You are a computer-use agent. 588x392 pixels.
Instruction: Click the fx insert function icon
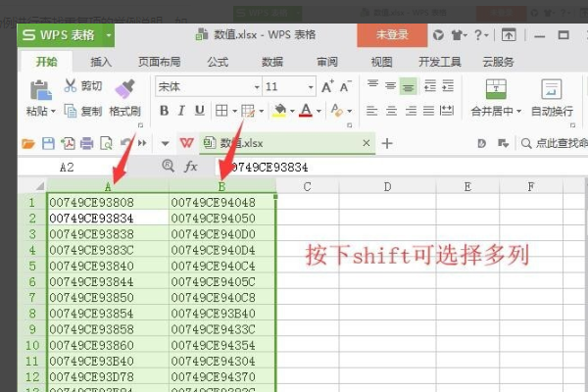(190, 167)
